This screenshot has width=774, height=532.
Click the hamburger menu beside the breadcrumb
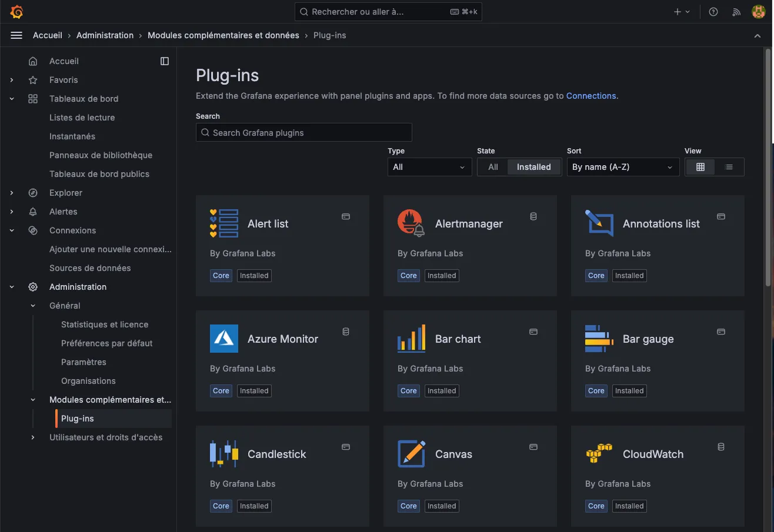click(x=16, y=35)
